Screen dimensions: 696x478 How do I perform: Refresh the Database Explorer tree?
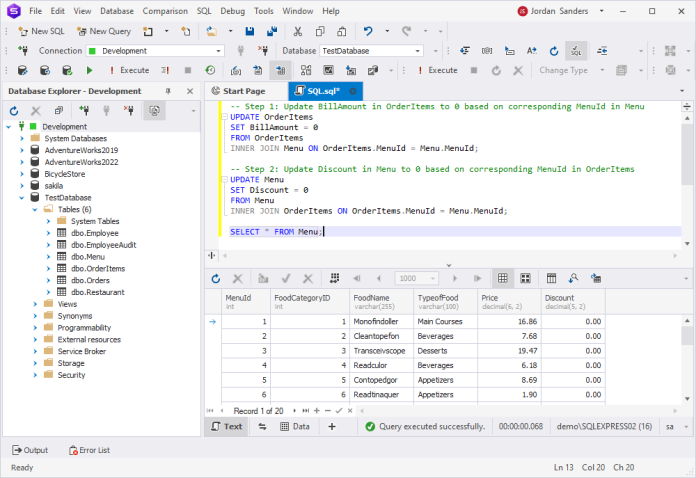coord(13,110)
